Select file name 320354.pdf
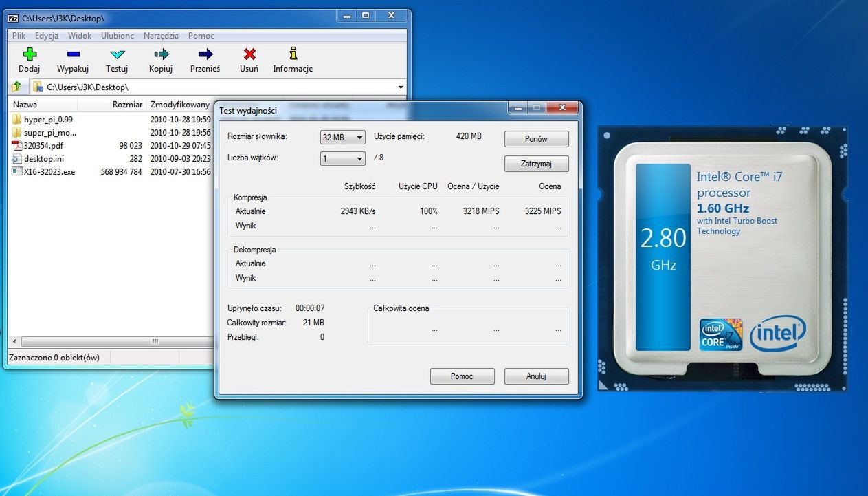The height and width of the screenshot is (496, 868). [x=43, y=145]
